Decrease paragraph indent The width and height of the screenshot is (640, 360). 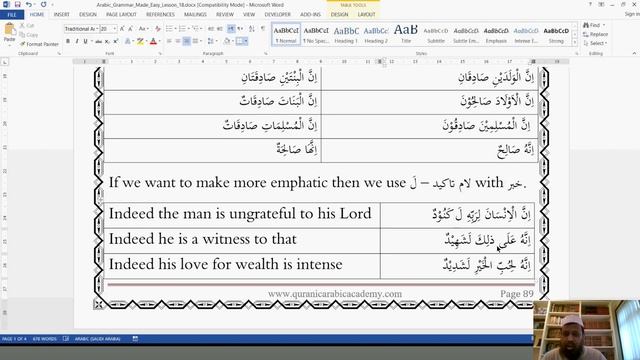click(211, 29)
